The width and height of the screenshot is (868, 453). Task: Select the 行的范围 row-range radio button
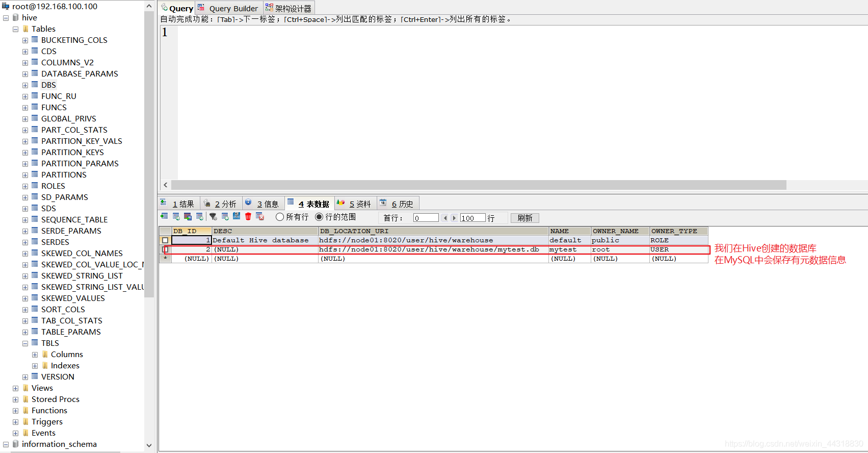point(319,217)
